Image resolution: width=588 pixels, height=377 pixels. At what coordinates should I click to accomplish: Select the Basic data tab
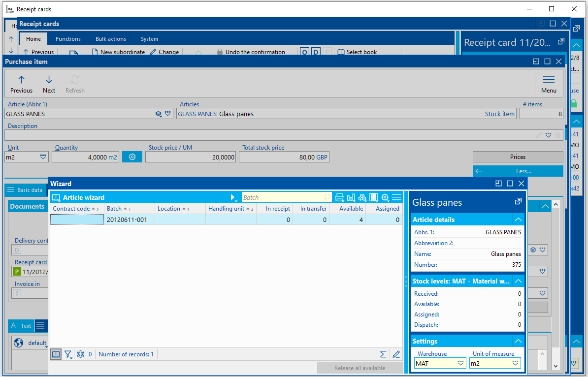click(26, 190)
